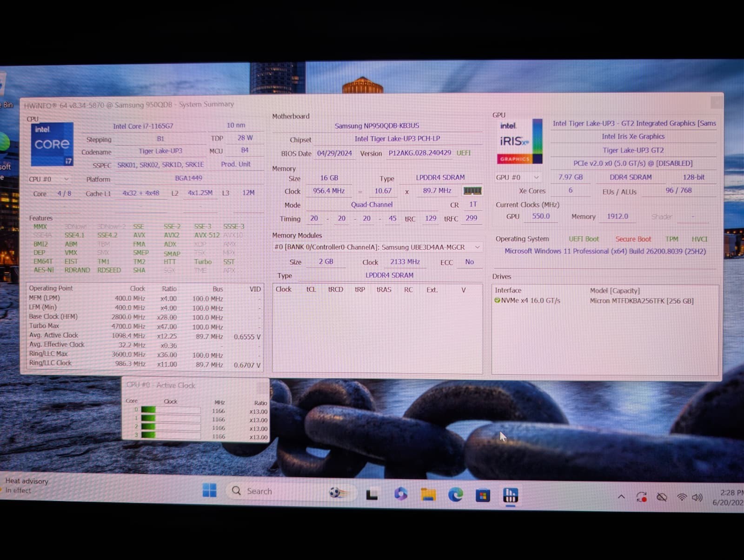744x560 pixels.
Task: Click the Intel Core i7 logo
Action: pyautogui.click(x=52, y=144)
